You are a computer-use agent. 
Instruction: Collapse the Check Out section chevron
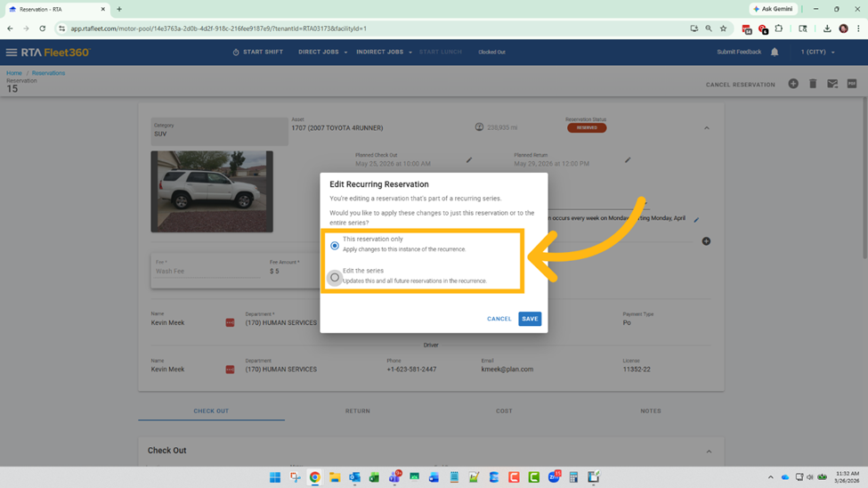(709, 451)
